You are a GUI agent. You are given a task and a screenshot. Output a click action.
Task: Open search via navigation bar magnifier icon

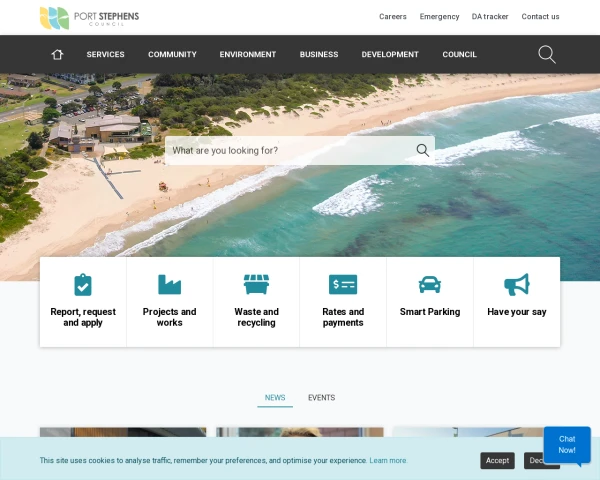click(x=547, y=54)
